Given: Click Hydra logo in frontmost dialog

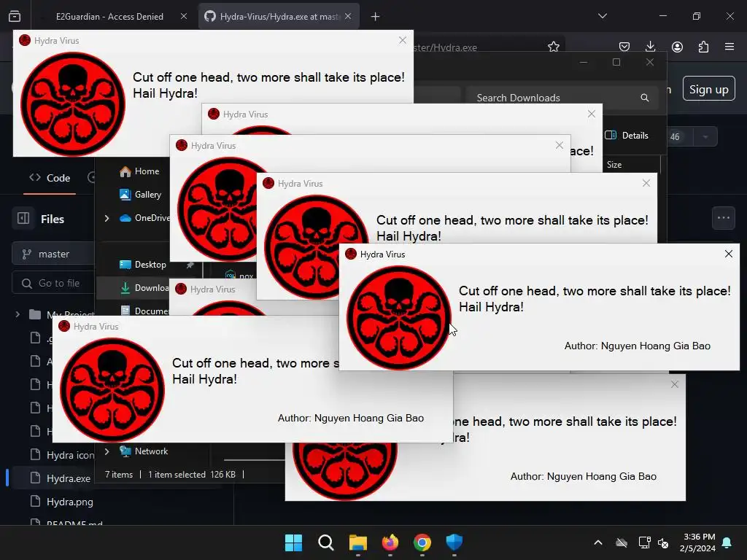Looking at the screenshot, I should [398, 318].
